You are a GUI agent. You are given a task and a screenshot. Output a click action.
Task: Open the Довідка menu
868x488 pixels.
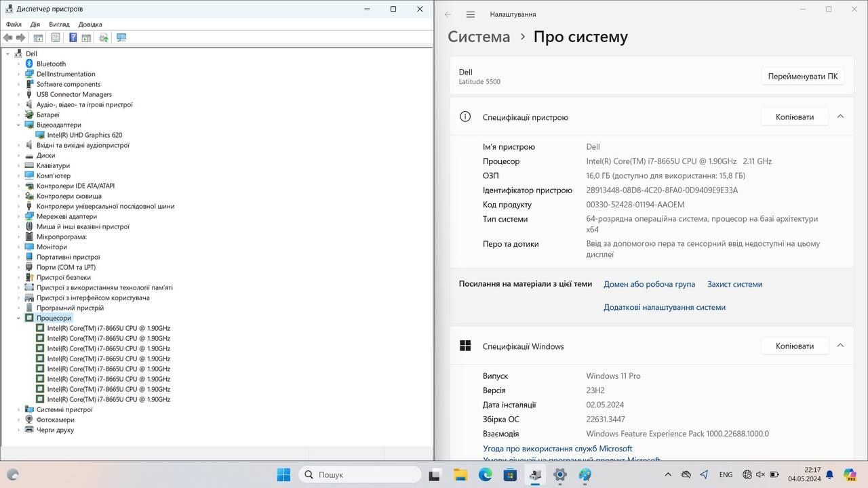coord(90,24)
